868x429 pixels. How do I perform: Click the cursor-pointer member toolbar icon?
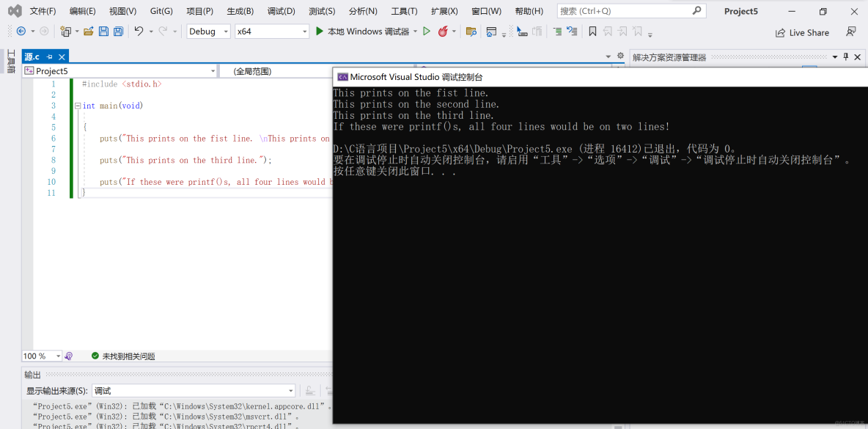[x=522, y=32]
